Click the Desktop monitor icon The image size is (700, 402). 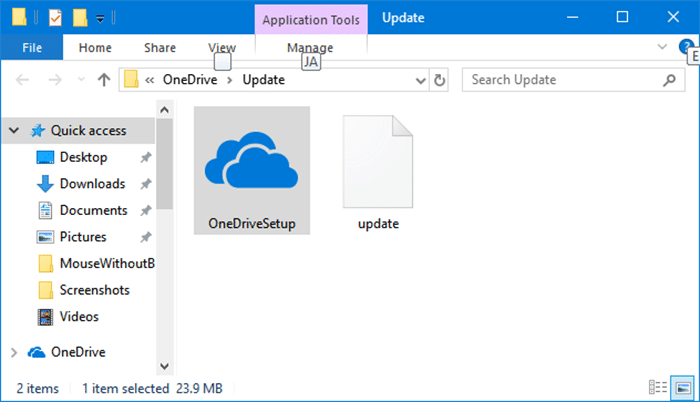pyautogui.click(x=45, y=158)
